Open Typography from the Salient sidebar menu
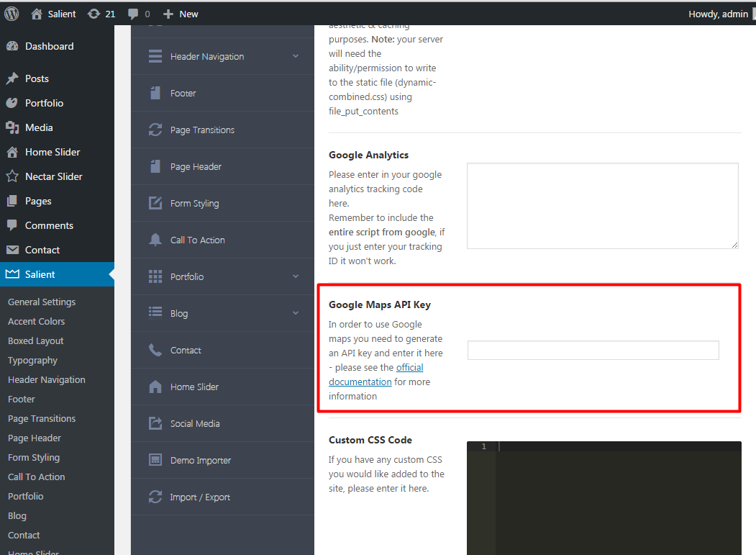Image resolution: width=756 pixels, height=555 pixels. coord(32,360)
